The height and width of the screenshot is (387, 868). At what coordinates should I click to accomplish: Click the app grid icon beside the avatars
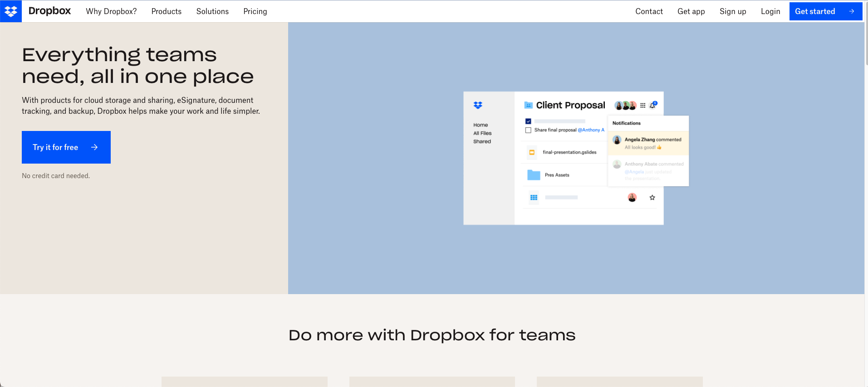(x=642, y=106)
